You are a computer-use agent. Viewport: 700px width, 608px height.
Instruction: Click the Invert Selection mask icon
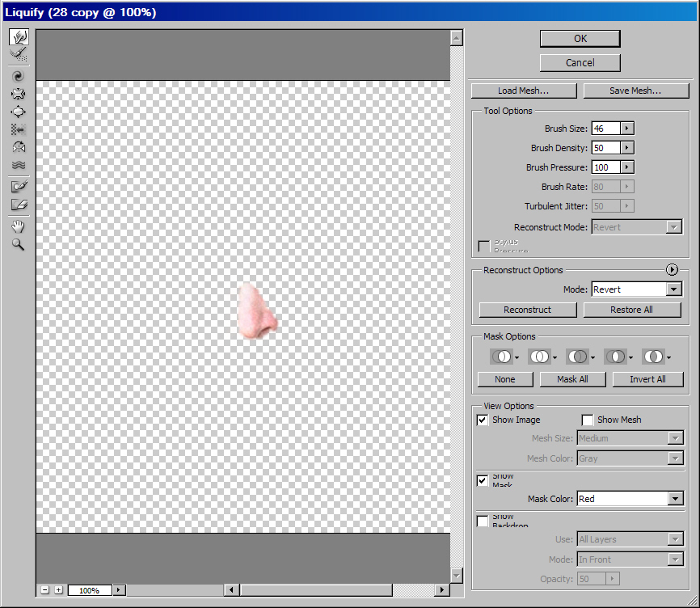pyautogui.click(x=654, y=357)
